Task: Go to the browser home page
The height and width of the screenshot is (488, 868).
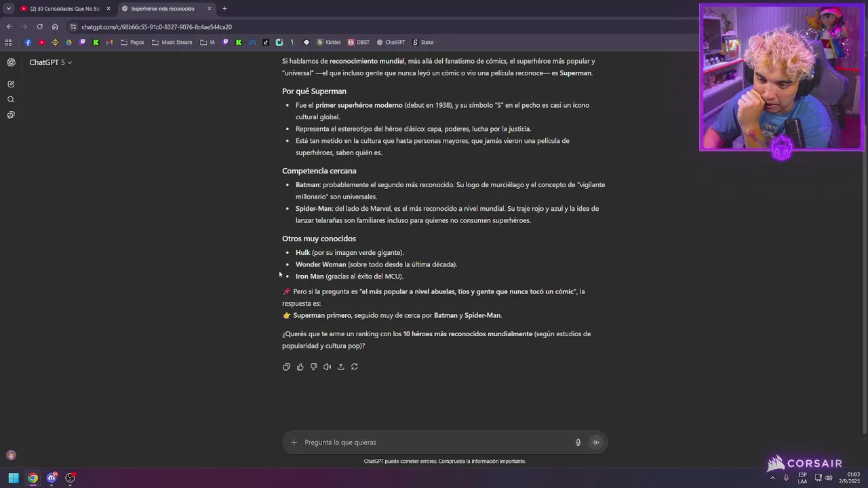Action: [x=55, y=27]
